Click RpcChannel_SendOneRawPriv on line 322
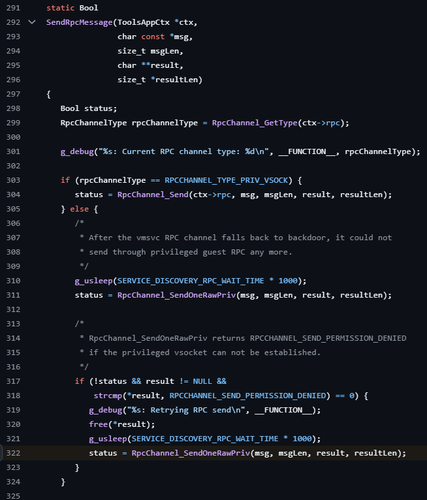Image resolution: width=427 pixels, height=500 pixels. coord(190,453)
